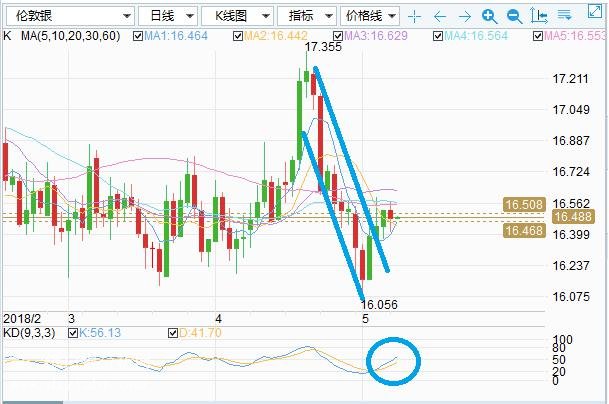Viewport: 609px width, 404px height.
Task: Toggle the MA5 moving average checkbox
Action: click(538, 37)
